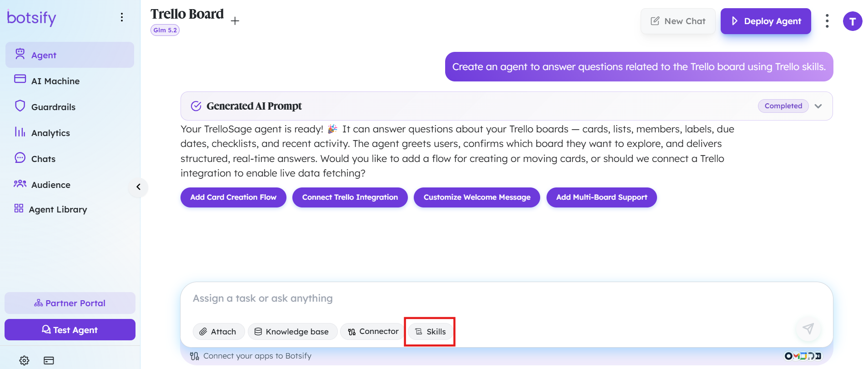The height and width of the screenshot is (369, 868).
Task: Click Connect Trello Integration suggestion
Action: click(350, 197)
